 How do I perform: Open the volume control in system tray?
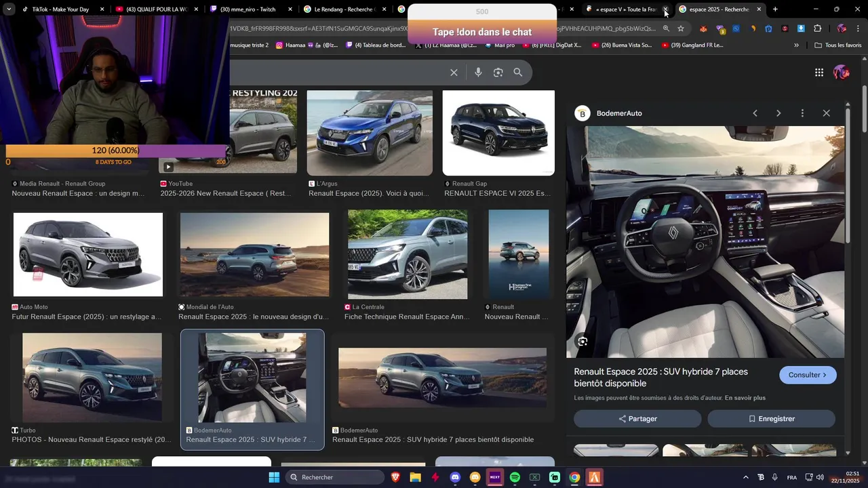click(820, 477)
